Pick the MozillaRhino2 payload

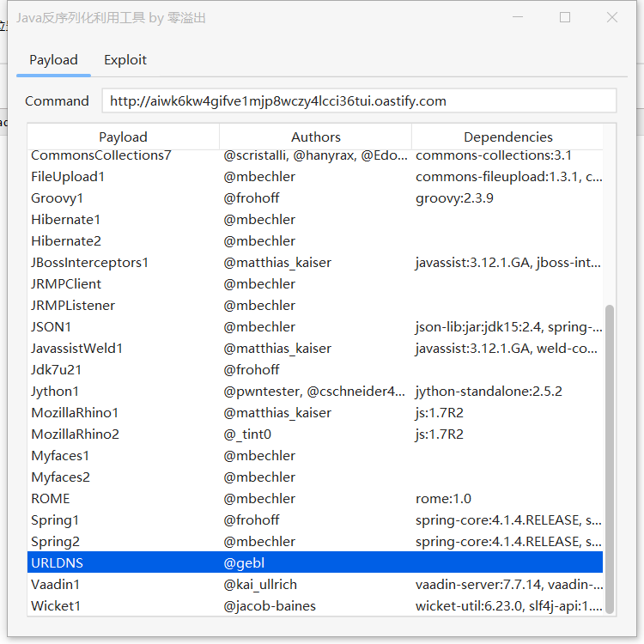[75, 434]
